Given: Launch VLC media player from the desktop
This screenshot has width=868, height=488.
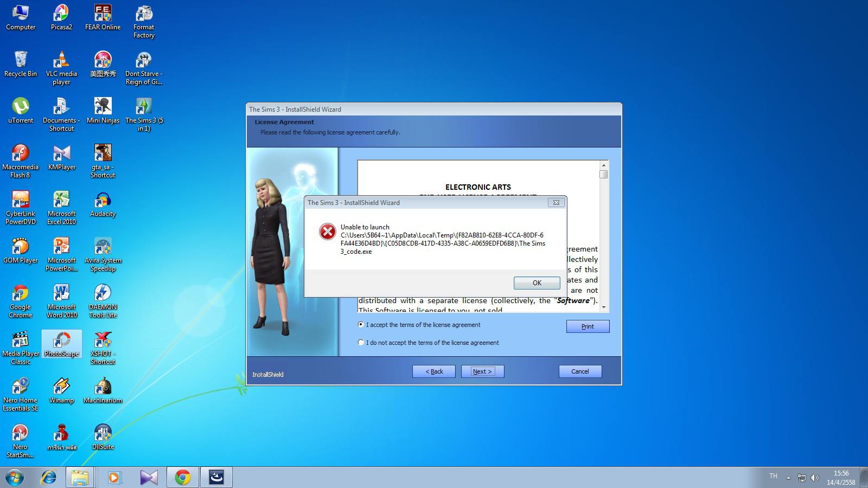Looking at the screenshot, I should [61, 68].
